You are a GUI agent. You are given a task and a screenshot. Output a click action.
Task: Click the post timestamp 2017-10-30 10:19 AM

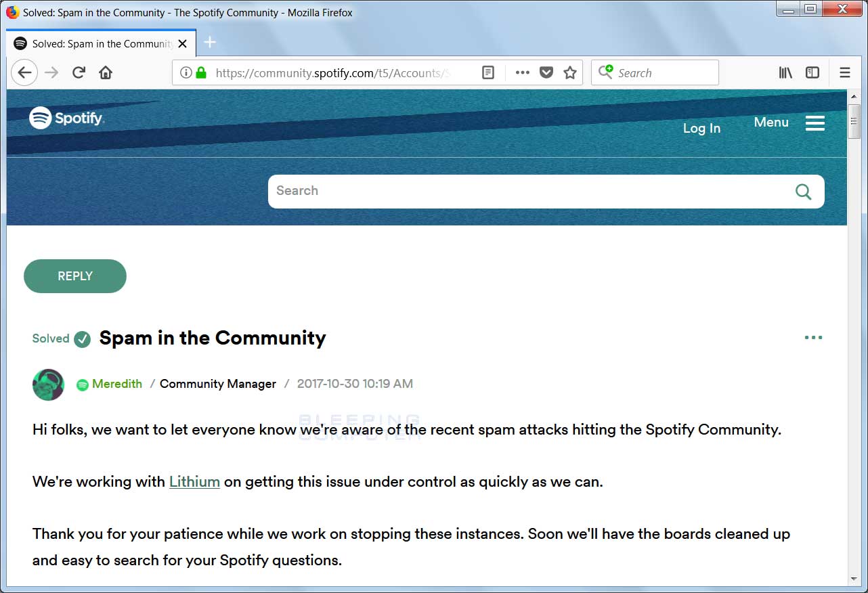[x=355, y=384]
